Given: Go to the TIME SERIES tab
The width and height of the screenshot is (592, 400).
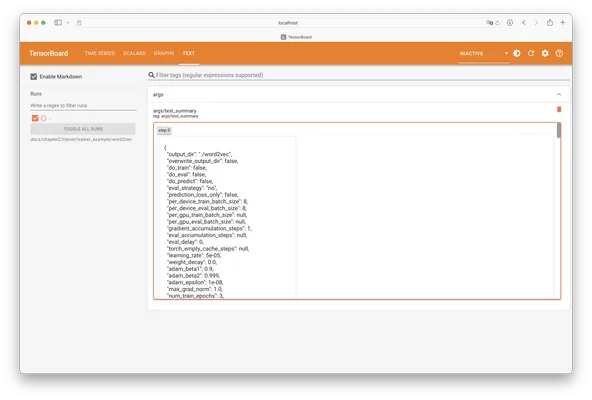Looking at the screenshot, I should pos(100,53).
